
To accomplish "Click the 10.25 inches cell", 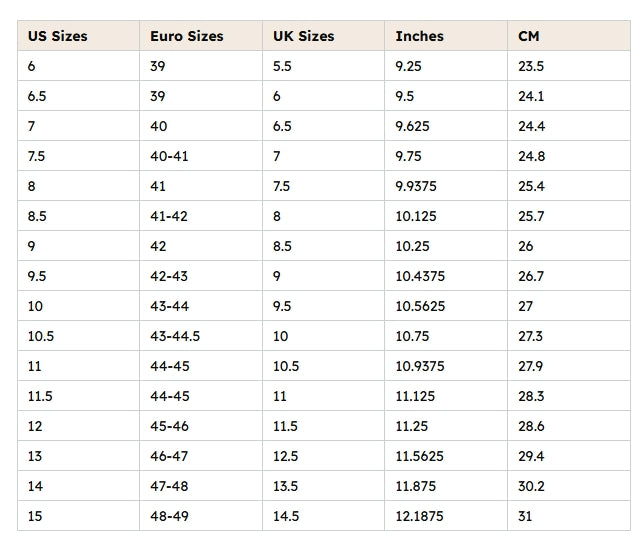I will 446,246.
